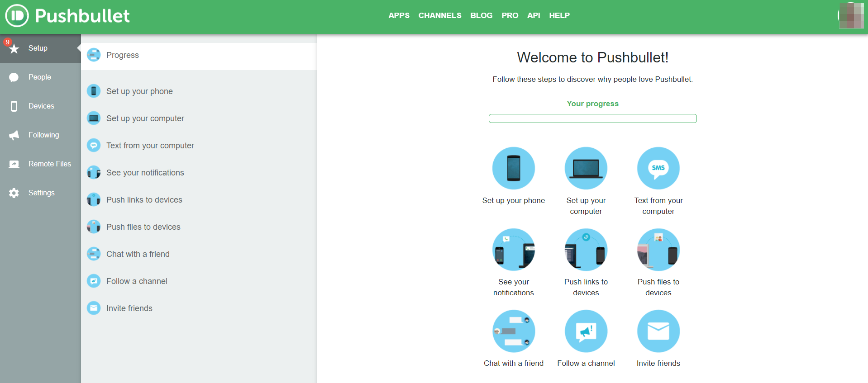Click envelope icon beside Invite friends in list
The image size is (868, 383).
pyautogui.click(x=94, y=308)
